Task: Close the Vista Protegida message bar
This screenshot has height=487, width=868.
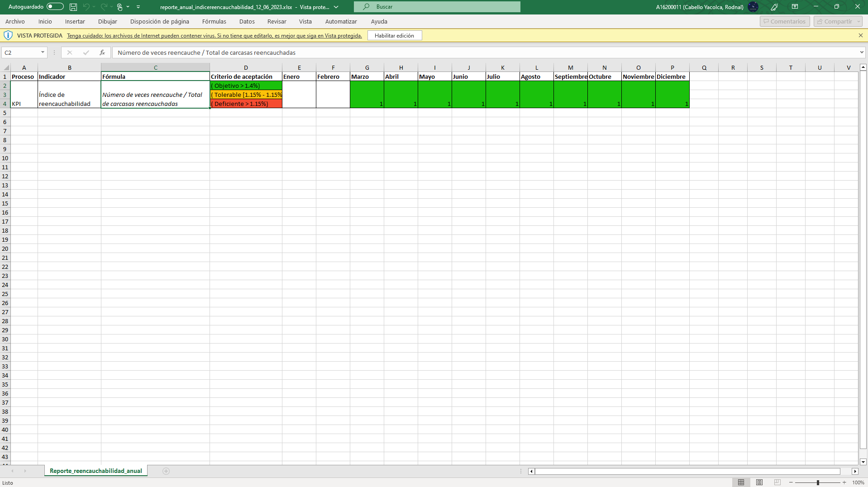Action: point(860,35)
